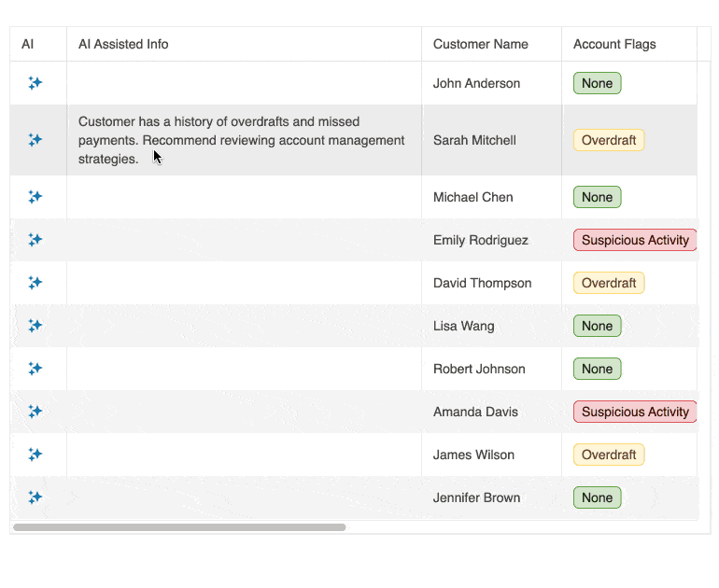This screenshot has width=719, height=588.
Task: Click the AI sparkle icon for John Anderson
Action: (35, 83)
